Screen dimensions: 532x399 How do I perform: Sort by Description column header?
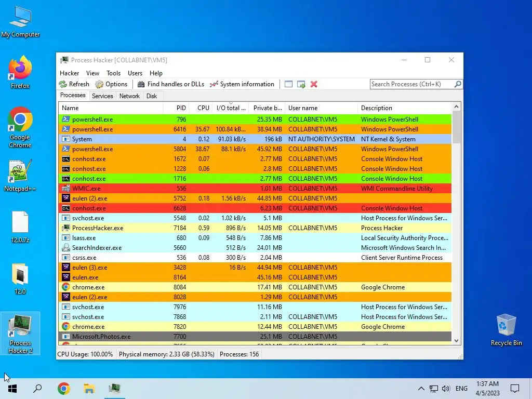point(404,108)
